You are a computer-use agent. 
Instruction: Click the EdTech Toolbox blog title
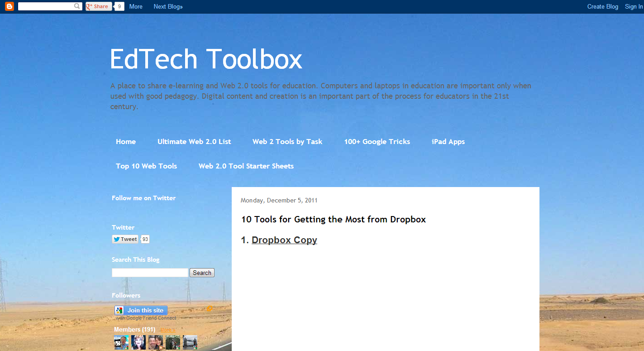pos(206,59)
